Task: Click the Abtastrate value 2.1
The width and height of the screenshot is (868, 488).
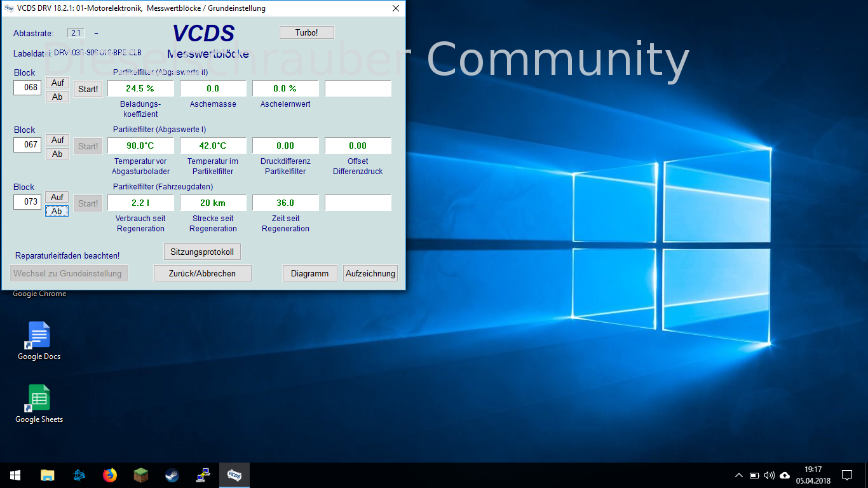Action: coord(76,33)
